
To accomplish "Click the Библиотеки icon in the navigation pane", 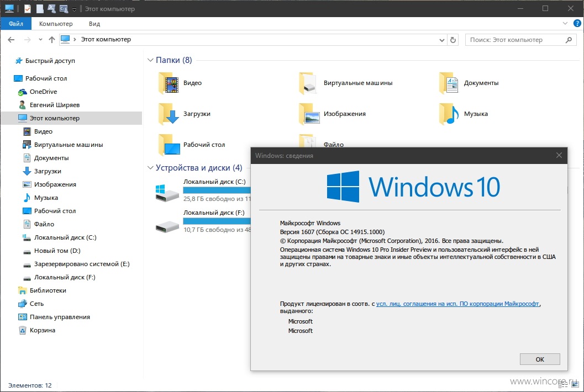I will pos(22,290).
